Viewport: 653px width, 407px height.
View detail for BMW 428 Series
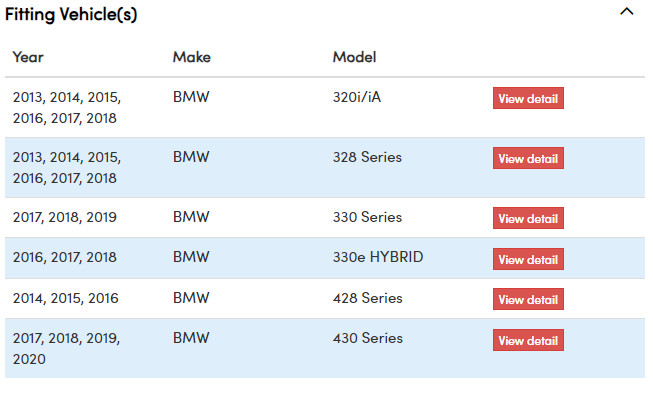tap(528, 299)
